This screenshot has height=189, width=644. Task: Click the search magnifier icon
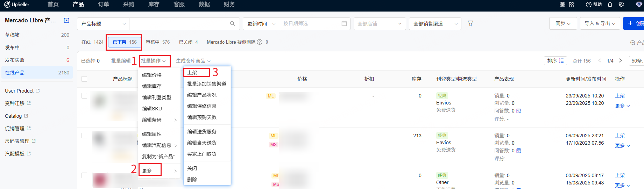pyautogui.click(x=232, y=24)
